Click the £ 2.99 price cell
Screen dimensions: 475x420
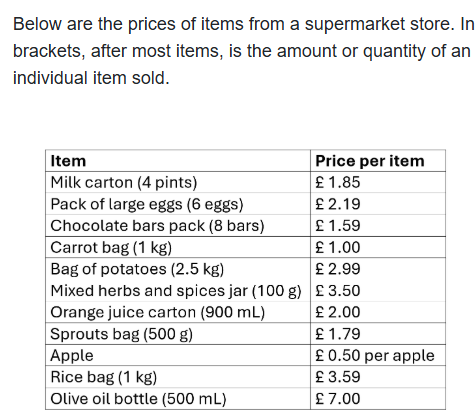[378, 269]
